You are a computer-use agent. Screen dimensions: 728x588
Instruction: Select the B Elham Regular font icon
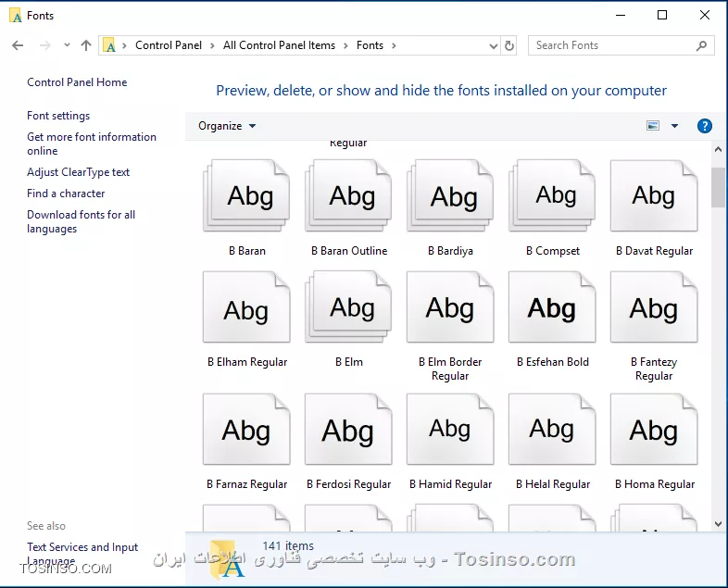tap(246, 307)
